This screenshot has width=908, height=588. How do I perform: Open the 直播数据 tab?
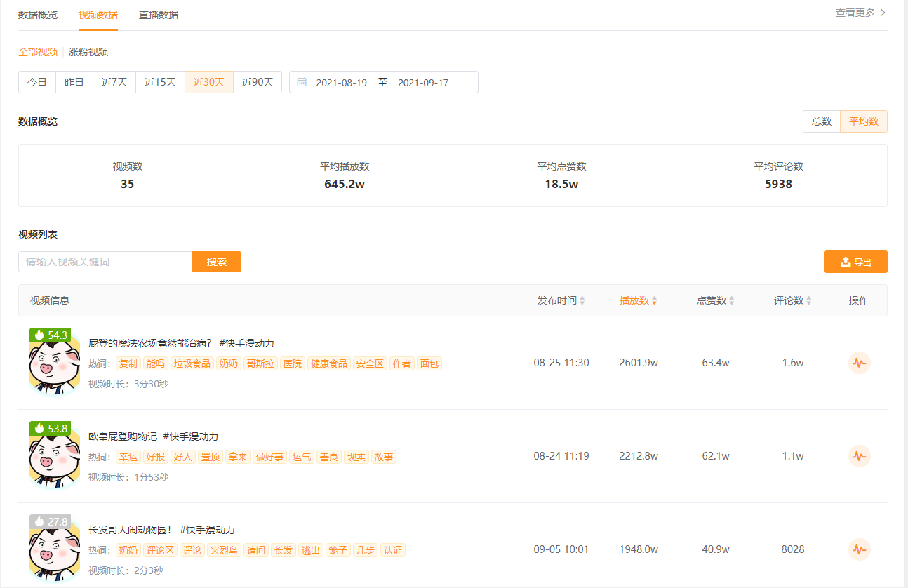pyautogui.click(x=159, y=15)
